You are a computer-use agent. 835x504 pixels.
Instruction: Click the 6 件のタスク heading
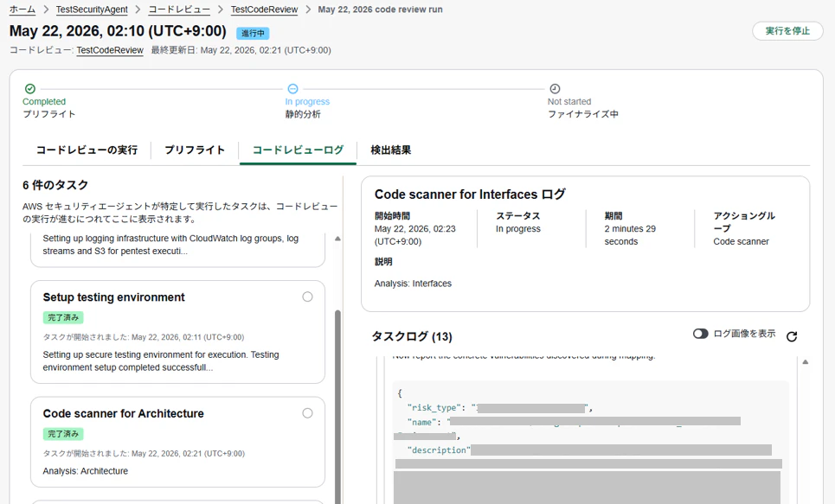(55, 185)
